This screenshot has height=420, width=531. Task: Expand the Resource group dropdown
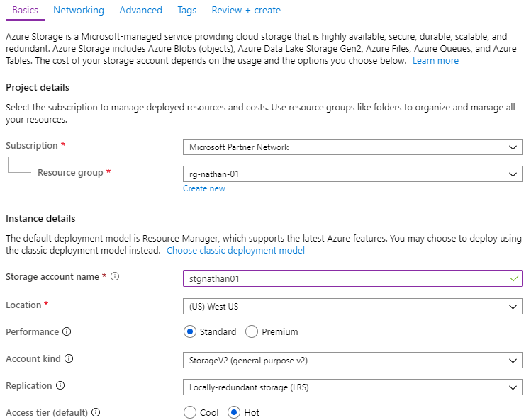tap(353, 174)
